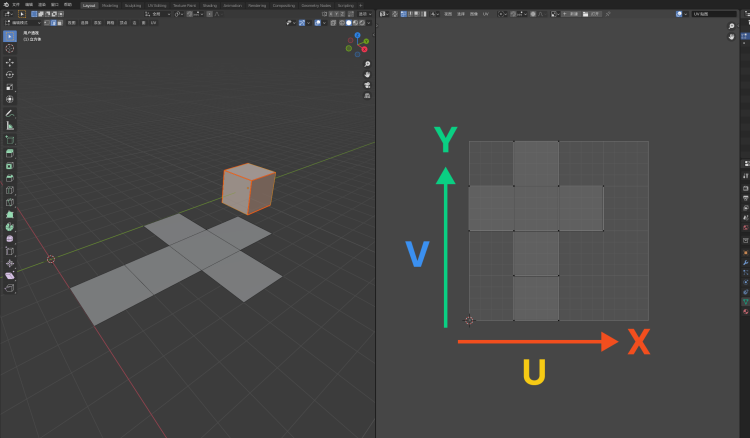Viewport: 750px width, 438px height.
Task: Enable face select mode in 3D viewport
Action: [x=60, y=22]
